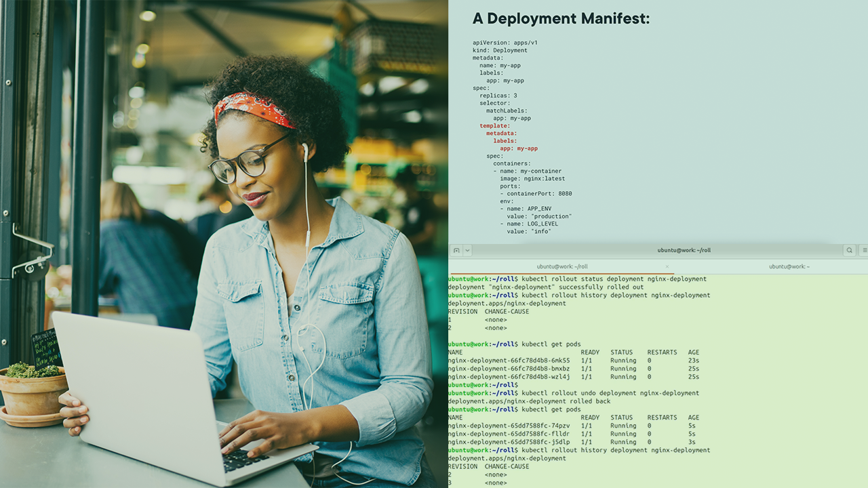The height and width of the screenshot is (488, 868).
Task: Close the ubuntu@work: ~/roll tab
Action: pos(667,266)
